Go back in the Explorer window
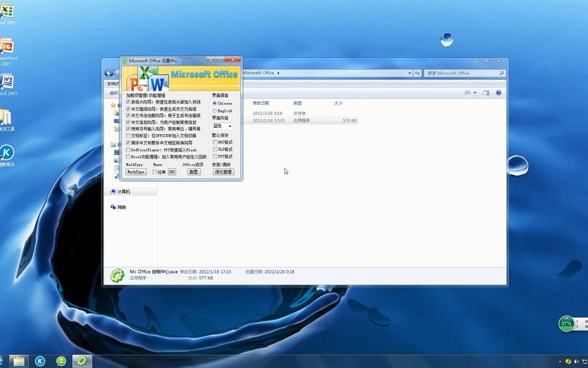 109,73
